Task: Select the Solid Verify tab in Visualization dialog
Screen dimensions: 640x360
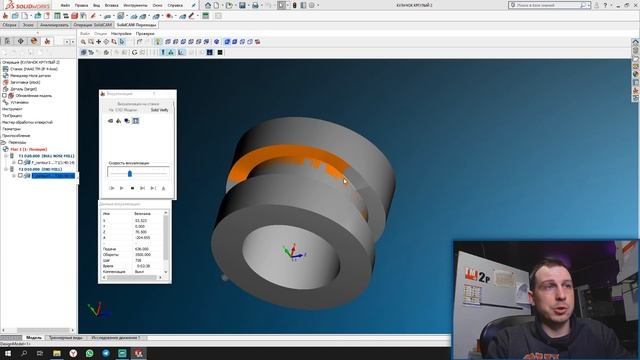Action: point(159,110)
